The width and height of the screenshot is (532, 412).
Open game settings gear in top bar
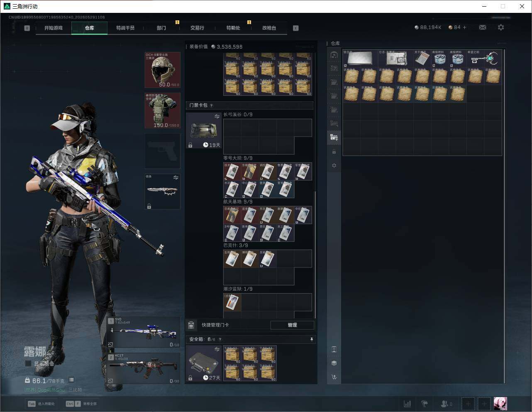501,27
